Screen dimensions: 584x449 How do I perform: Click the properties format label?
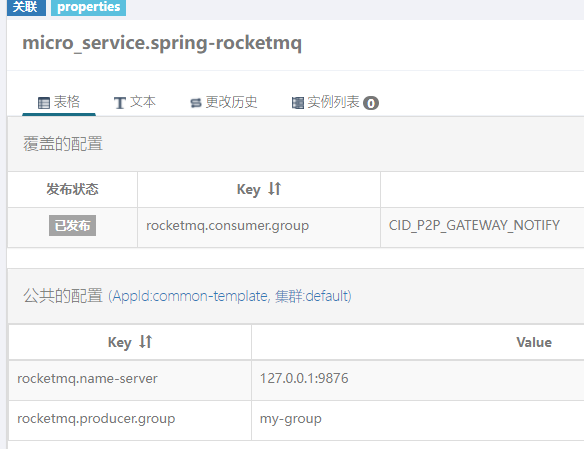(x=88, y=7)
